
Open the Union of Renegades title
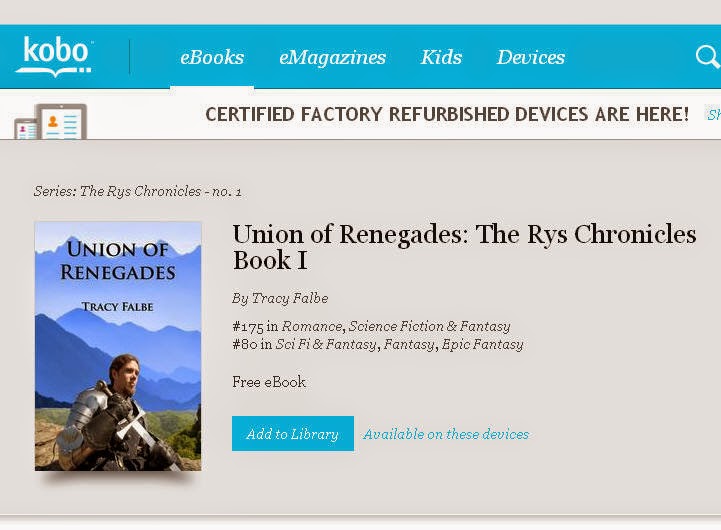point(464,247)
